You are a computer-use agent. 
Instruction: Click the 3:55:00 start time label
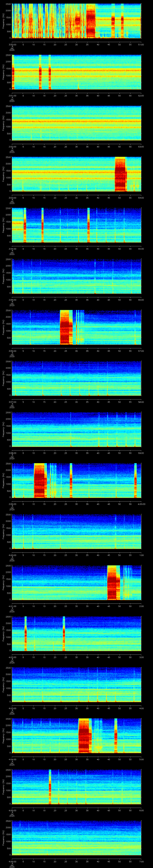(x=12, y=300)
